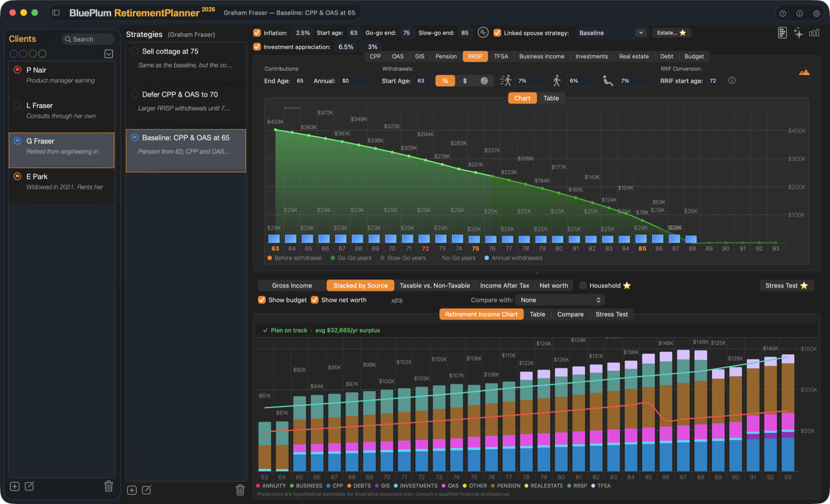Click the Estate... star button
Viewport: 830px width, 504px height.
tap(672, 33)
